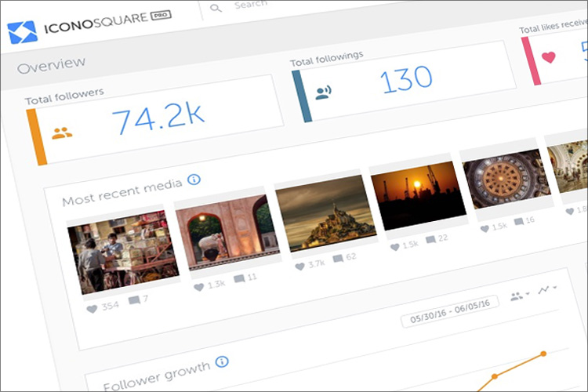Click heart icon beside 1.5k and 16
This screenshot has height=392, width=588.
point(485,228)
